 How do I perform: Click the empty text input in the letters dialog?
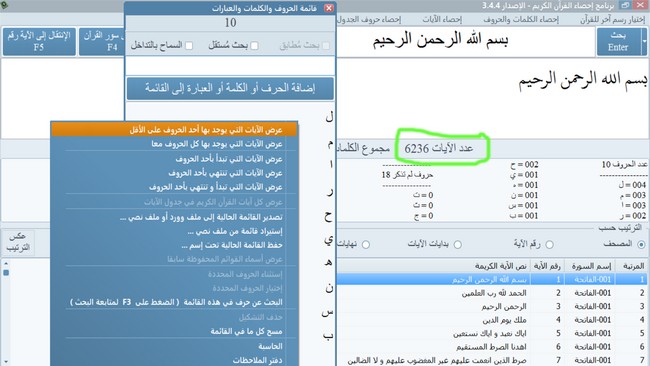(230, 66)
